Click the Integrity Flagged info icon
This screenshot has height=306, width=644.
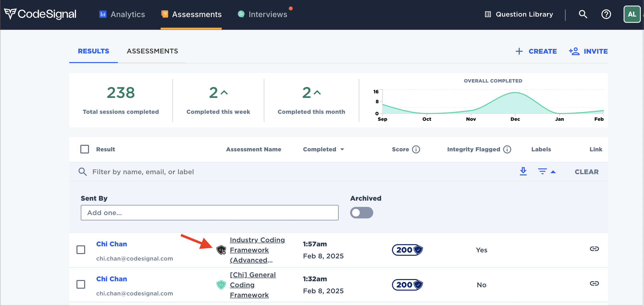[x=507, y=149]
